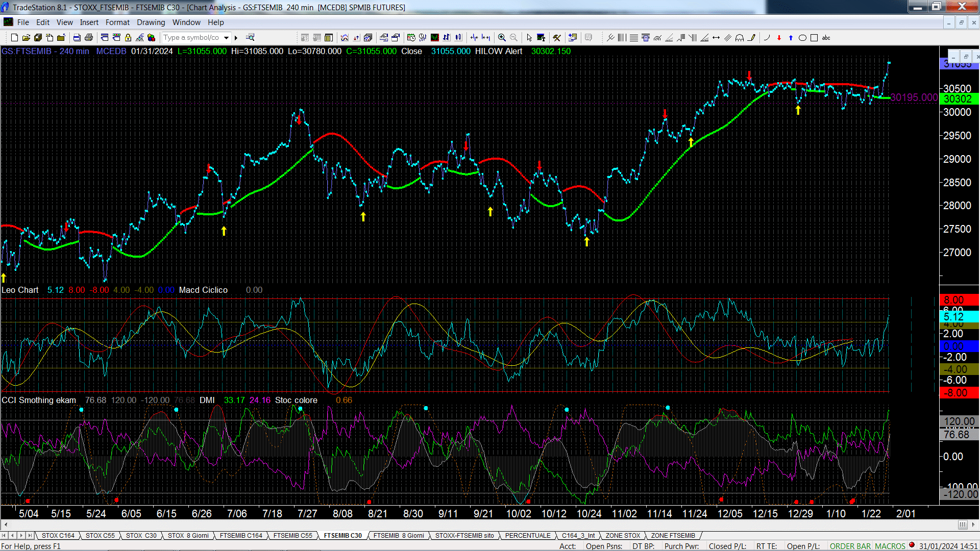Select the horizontal lines drawing tool
980x551 pixels.
634,38
